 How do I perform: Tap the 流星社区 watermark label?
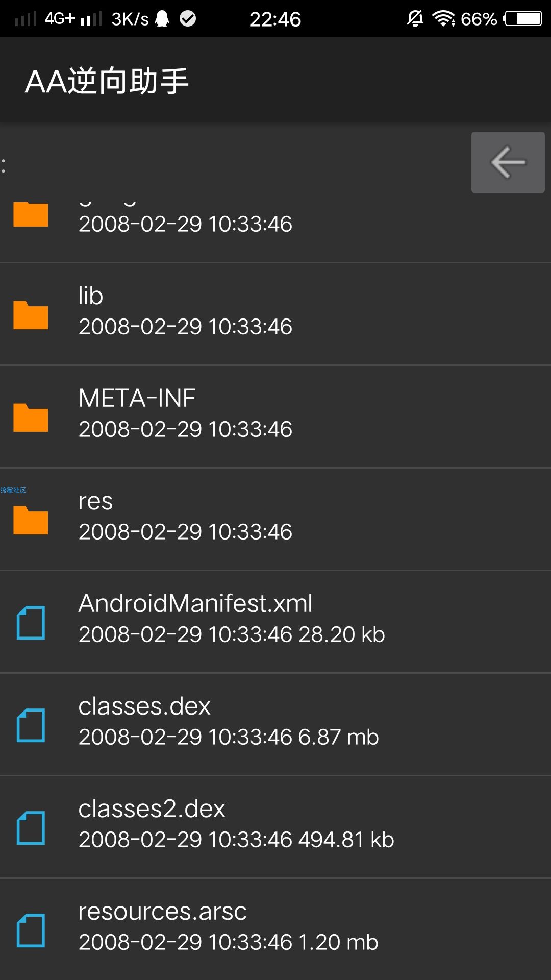[13, 490]
